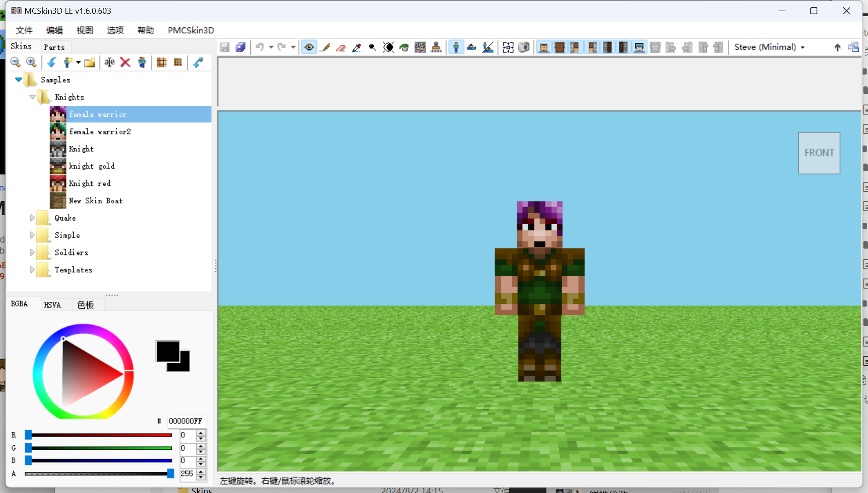Collapse the Samples folder
This screenshot has height=493, width=868.
coord(18,80)
